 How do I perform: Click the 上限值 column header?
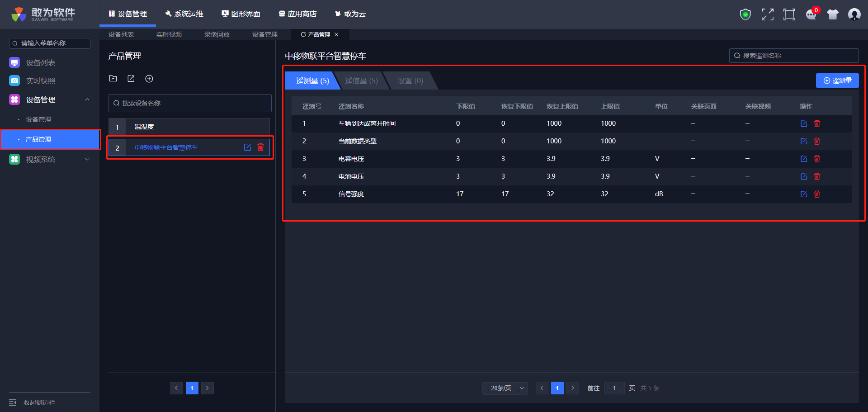[x=610, y=106]
